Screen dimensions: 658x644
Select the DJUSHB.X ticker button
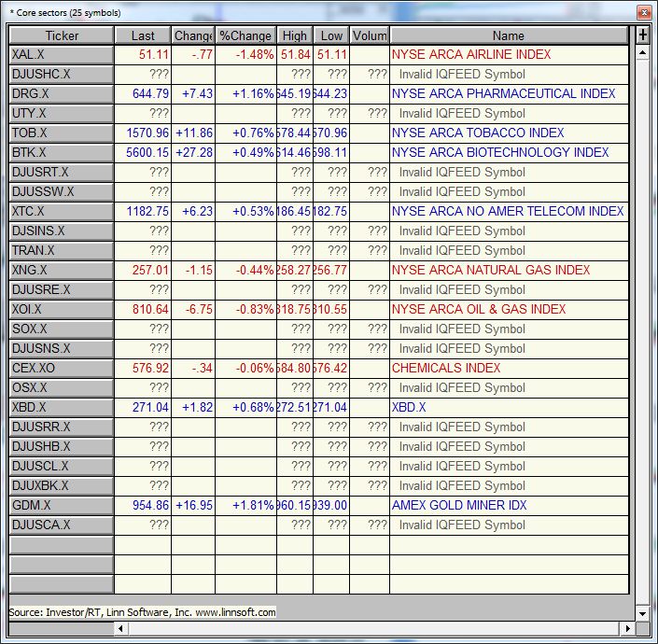point(62,446)
